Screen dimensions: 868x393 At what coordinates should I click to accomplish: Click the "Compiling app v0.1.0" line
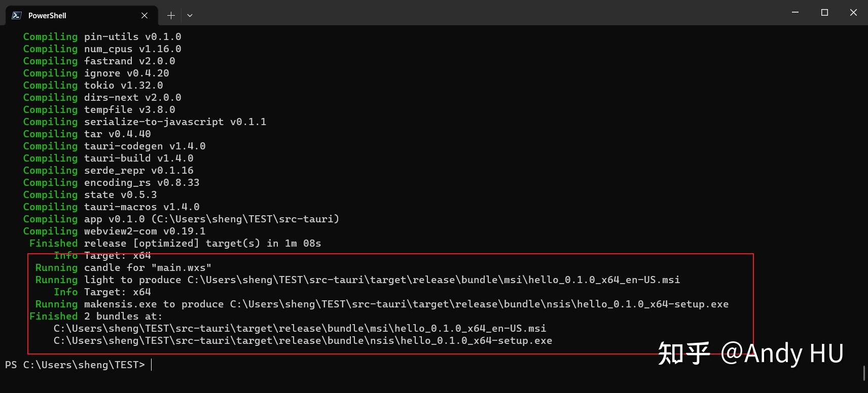point(180,219)
